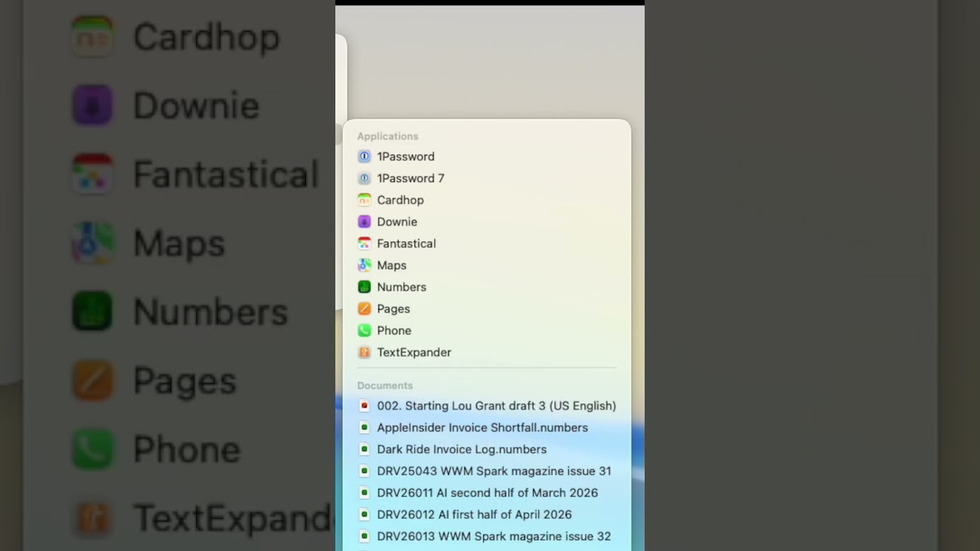This screenshot has width=980, height=551.
Task: Open "DRV26012 AI first half of April 2026"
Action: coord(465,515)
